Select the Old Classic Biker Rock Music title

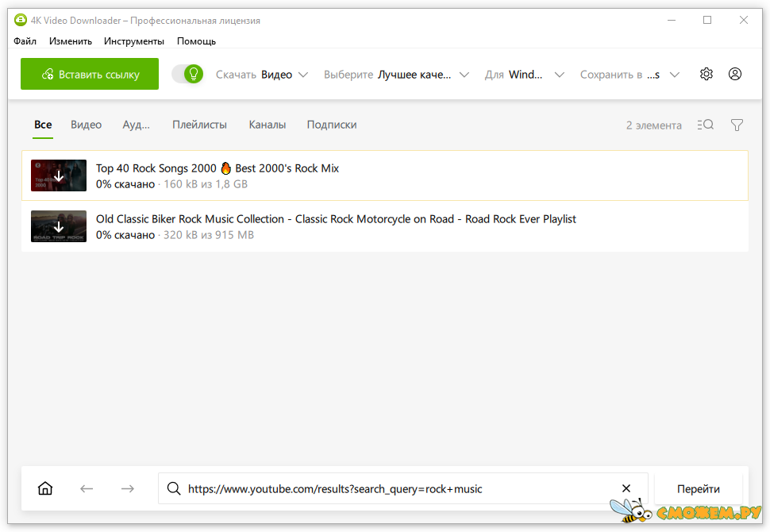336,219
